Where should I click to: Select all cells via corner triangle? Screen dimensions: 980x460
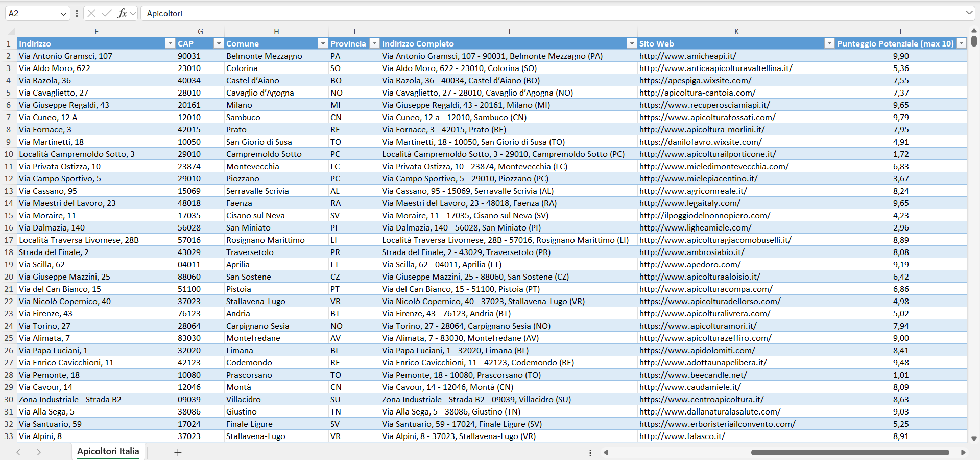[11, 31]
